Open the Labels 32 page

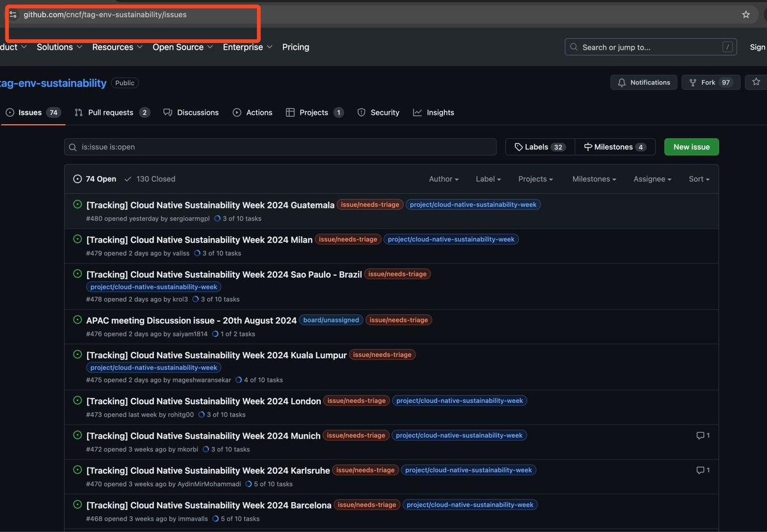[x=540, y=147]
